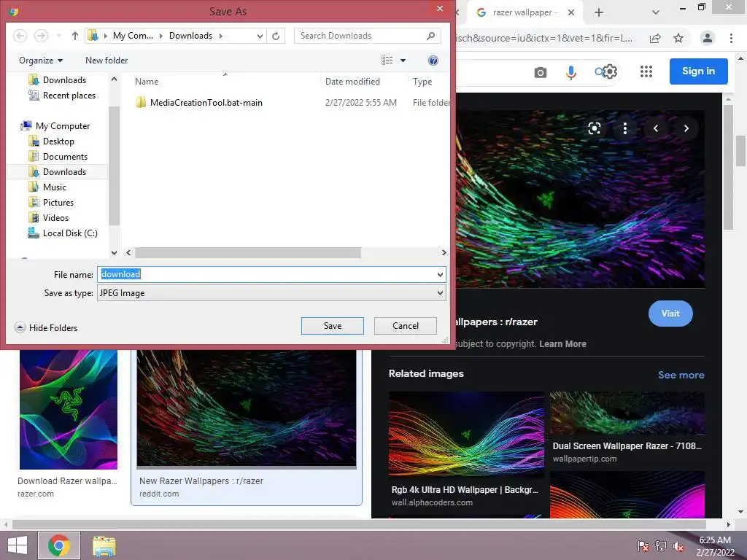Viewport: 747px width, 560px height.
Task: Select Music in the folder tree
Action: pos(47,187)
